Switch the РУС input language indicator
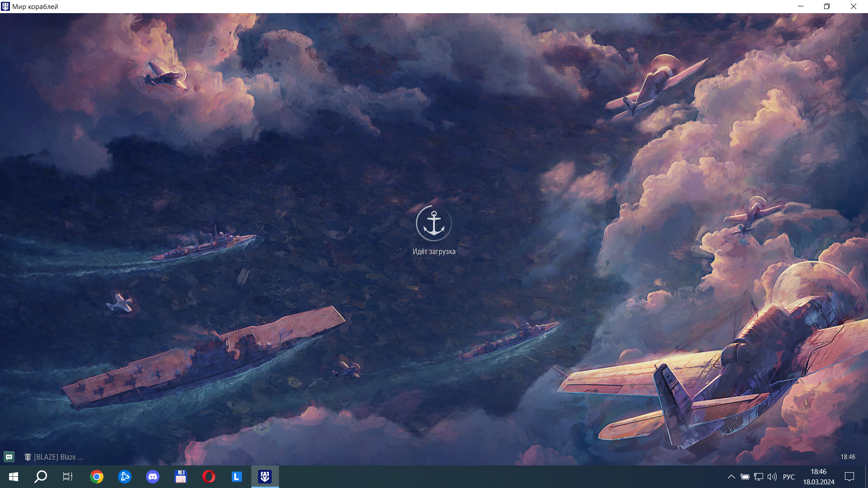Image resolution: width=868 pixels, height=488 pixels. coord(789,477)
